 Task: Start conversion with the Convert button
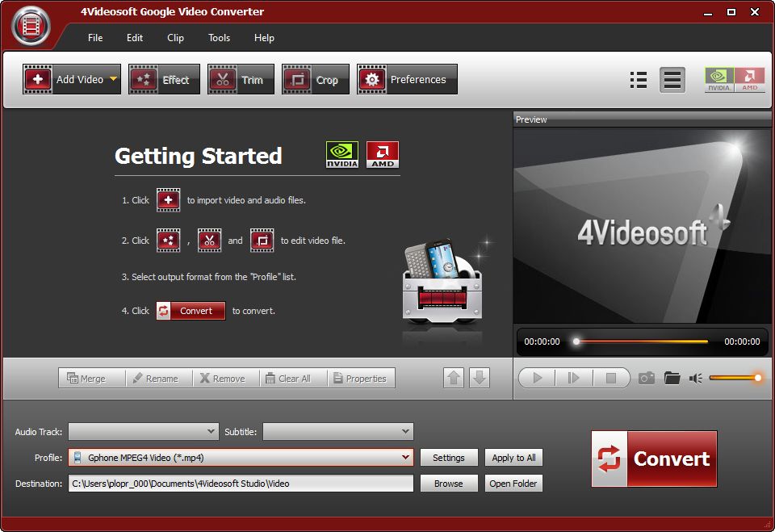tap(654, 459)
